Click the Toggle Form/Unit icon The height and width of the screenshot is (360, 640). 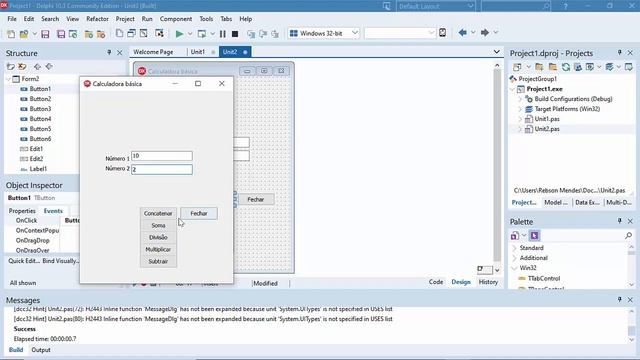(144, 33)
